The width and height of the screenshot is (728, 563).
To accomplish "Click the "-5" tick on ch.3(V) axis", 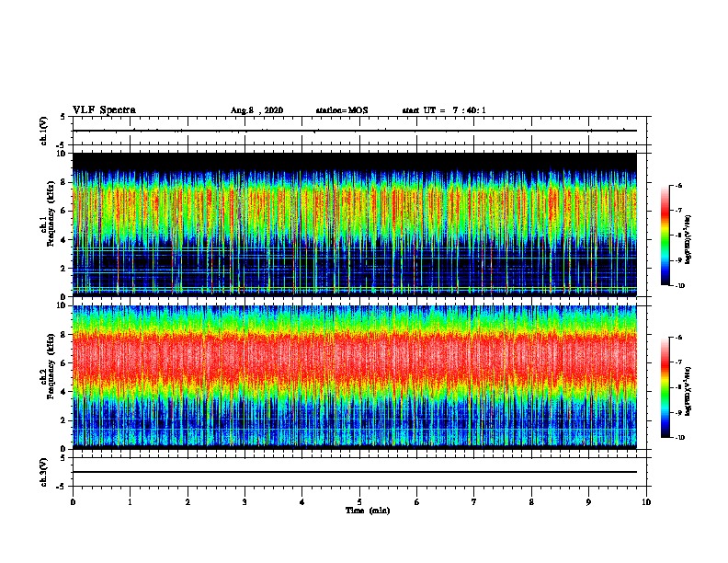I will click(62, 487).
